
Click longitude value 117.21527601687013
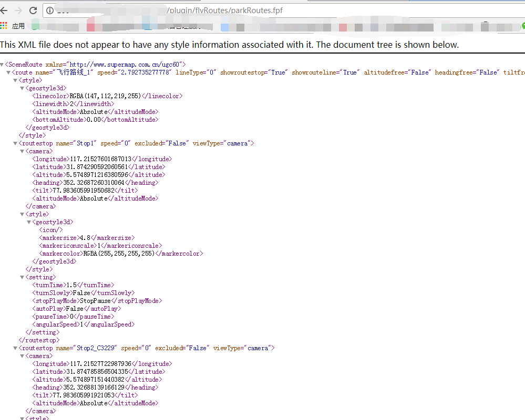[101, 159]
